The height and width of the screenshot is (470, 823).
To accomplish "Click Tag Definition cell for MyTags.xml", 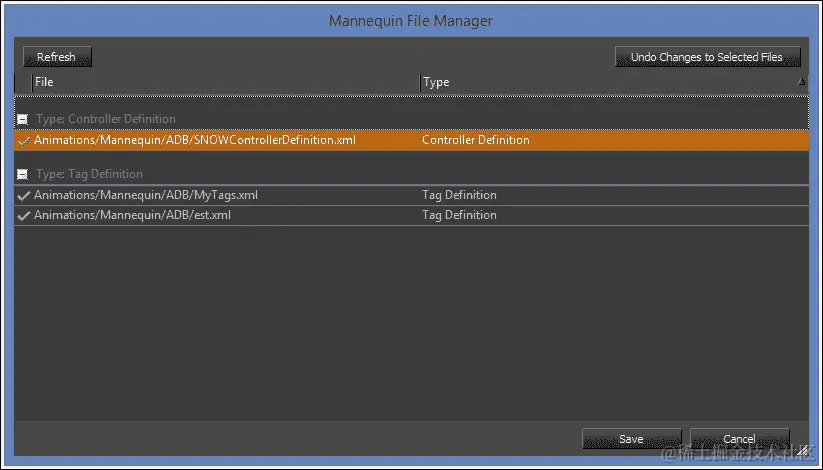I will coord(459,195).
